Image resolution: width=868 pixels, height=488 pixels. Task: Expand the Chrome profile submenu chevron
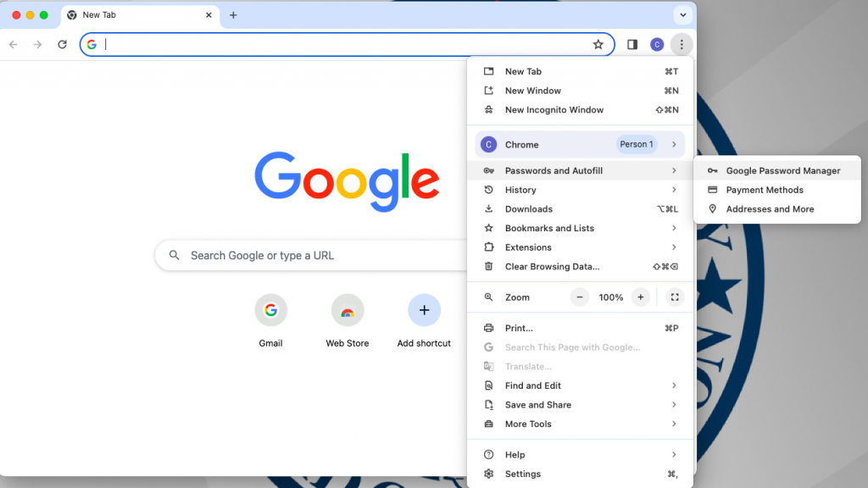674,144
